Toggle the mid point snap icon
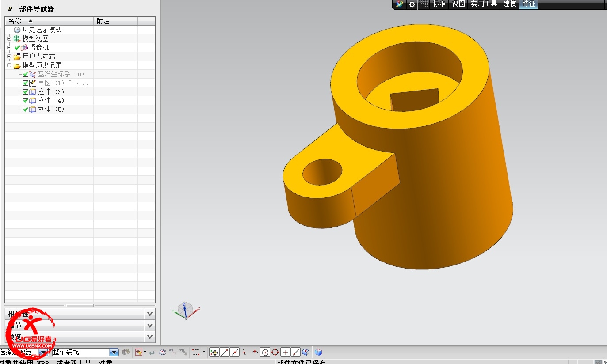Image resolution: width=607 pixels, height=364 pixels. (x=235, y=352)
